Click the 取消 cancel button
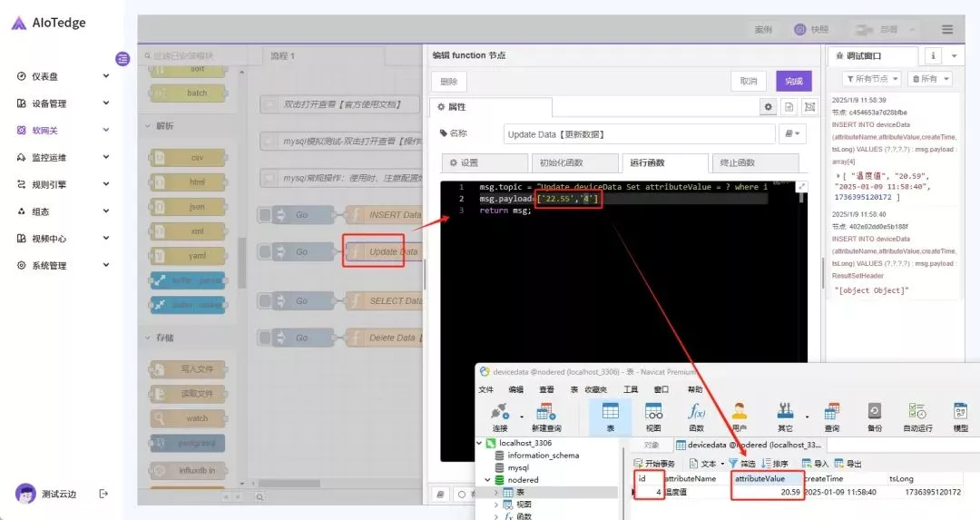Screen dimensions: 980x520 748,82
